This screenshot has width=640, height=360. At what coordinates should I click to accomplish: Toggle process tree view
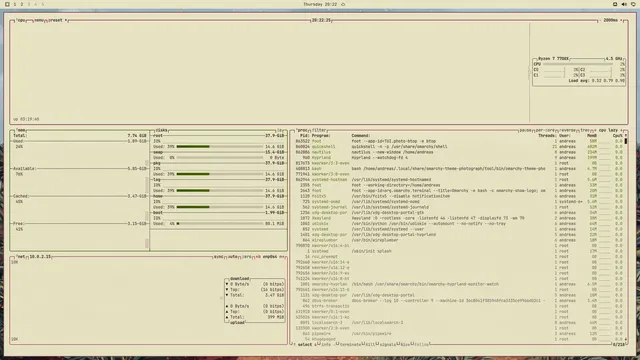pyautogui.click(x=584, y=130)
